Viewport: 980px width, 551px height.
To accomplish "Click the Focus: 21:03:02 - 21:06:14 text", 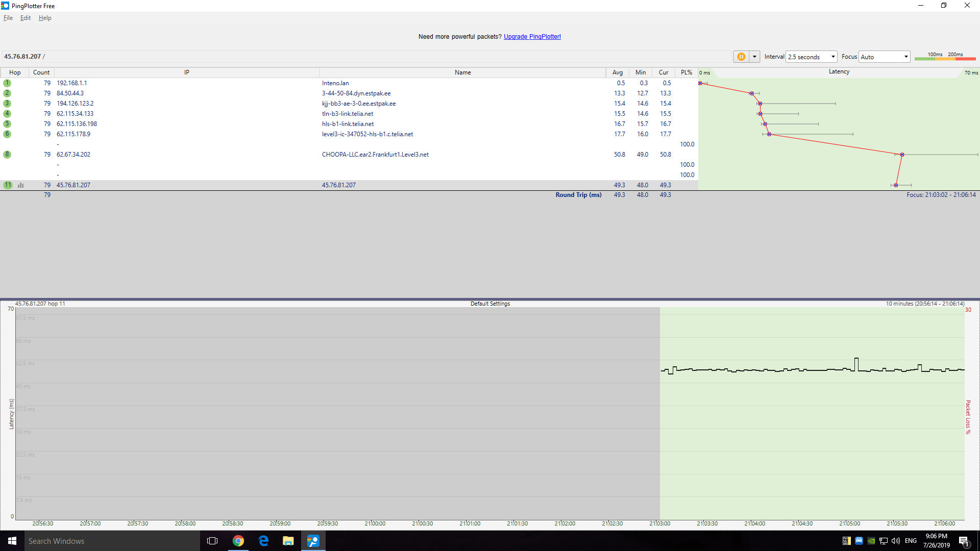I will click(941, 195).
